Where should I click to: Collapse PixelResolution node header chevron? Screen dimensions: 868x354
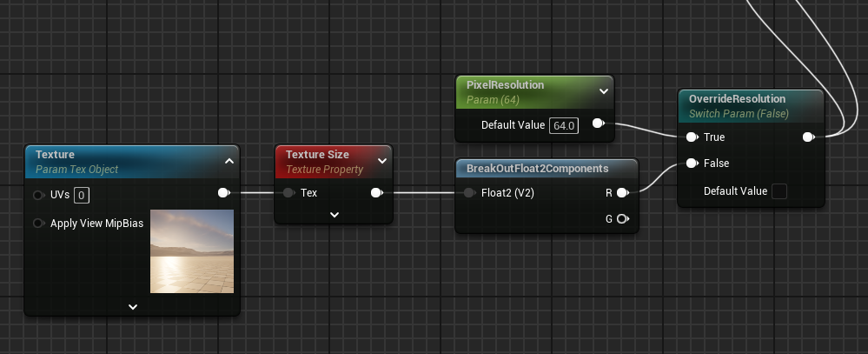click(x=604, y=91)
